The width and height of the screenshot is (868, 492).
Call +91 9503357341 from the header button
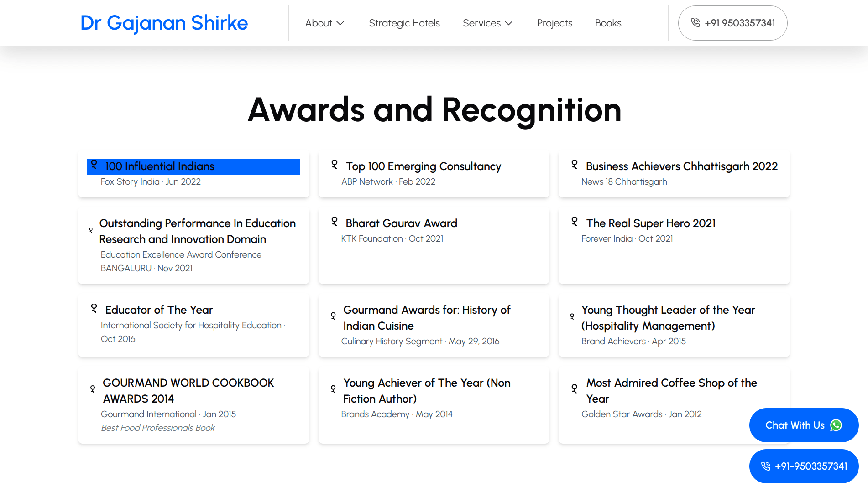pyautogui.click(x=739, y=23)
